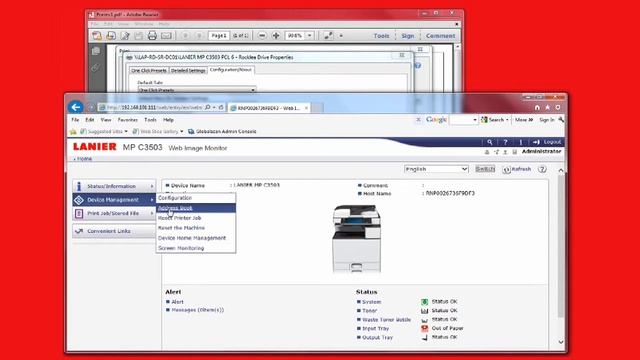Click the Home breadcrumb link
Image resolution: width=640 pixels, height=360 pixels.
pos(84,159)
